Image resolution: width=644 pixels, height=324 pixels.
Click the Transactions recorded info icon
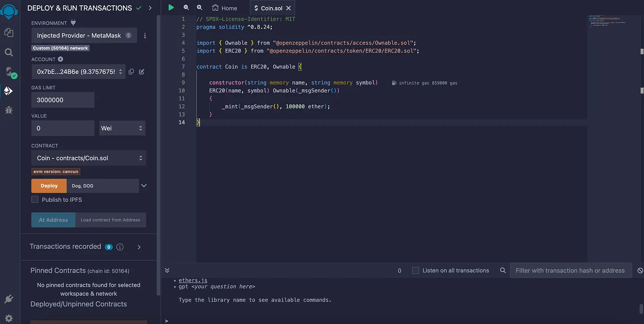pyautogui.click(x=120, y=247)
